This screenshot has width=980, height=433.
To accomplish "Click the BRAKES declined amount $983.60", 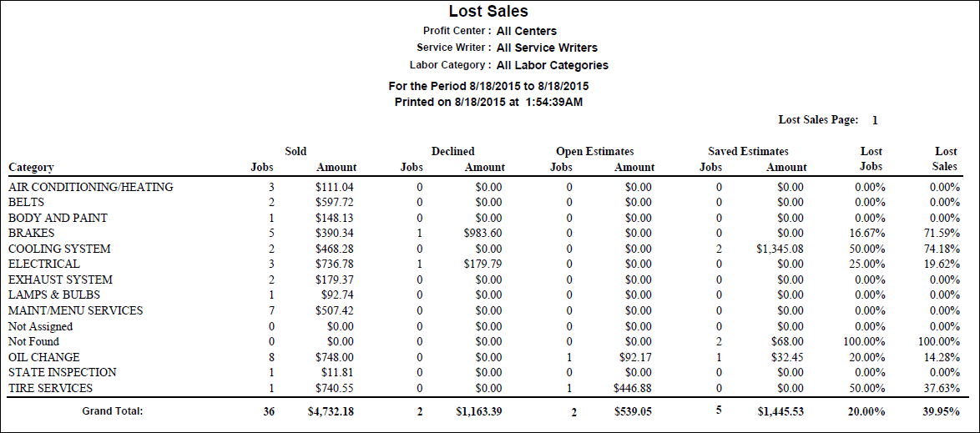I will point(484,233).
